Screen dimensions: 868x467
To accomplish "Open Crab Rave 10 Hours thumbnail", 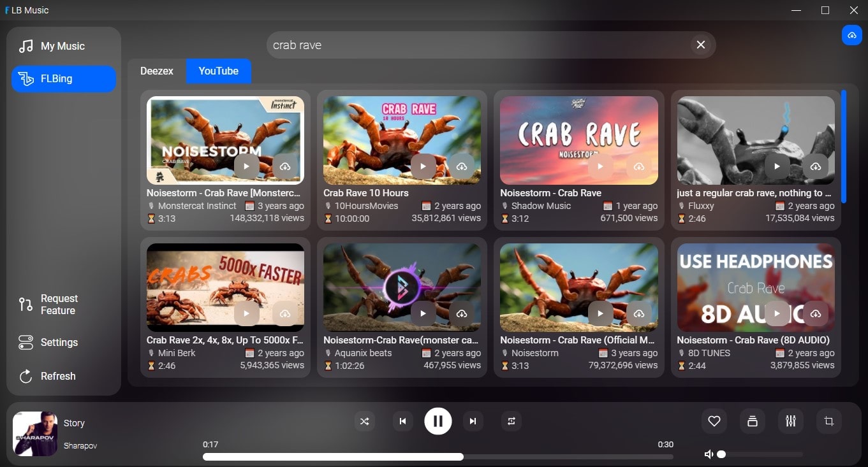I will point(402,140).
